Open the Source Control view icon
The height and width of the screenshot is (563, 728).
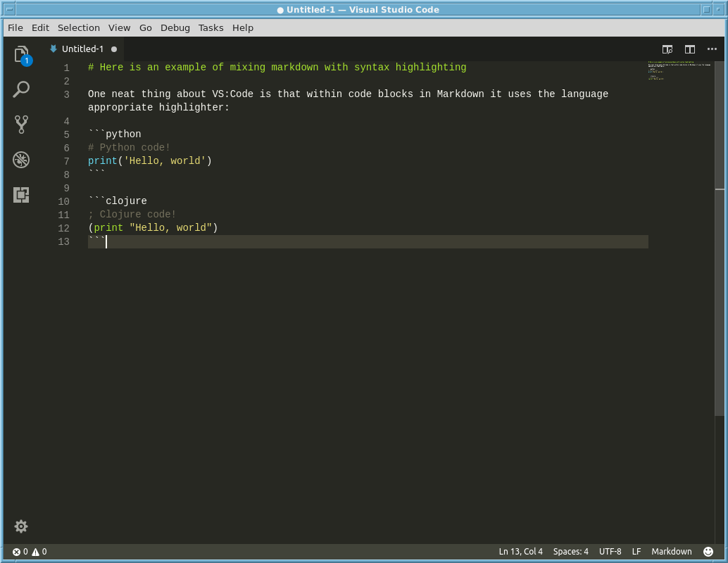click(x=21, y=125)
